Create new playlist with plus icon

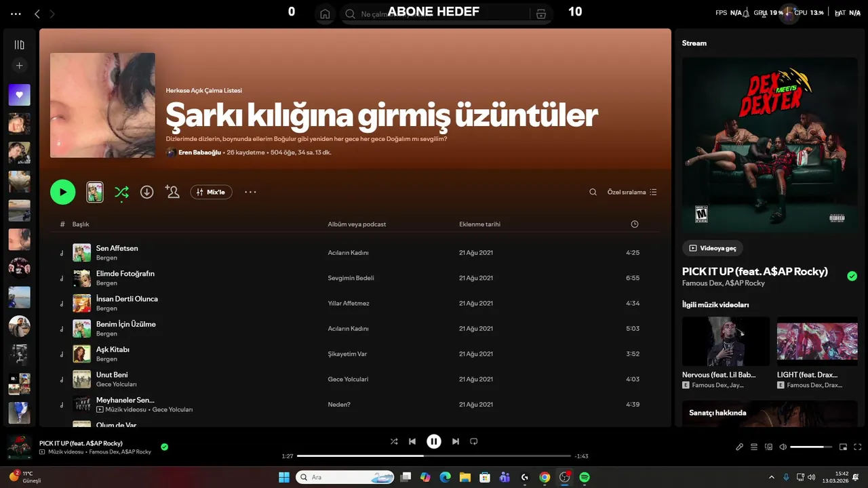point(19,66)
